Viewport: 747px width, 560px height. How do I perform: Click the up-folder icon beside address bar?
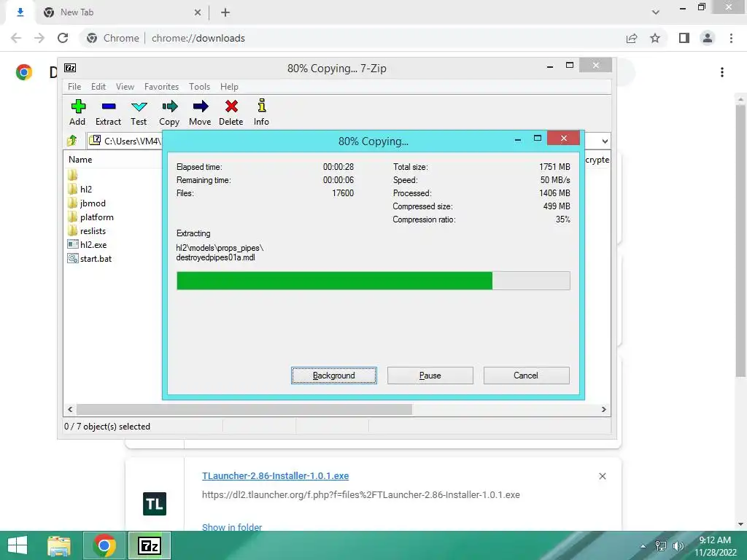tap(72, 141)
